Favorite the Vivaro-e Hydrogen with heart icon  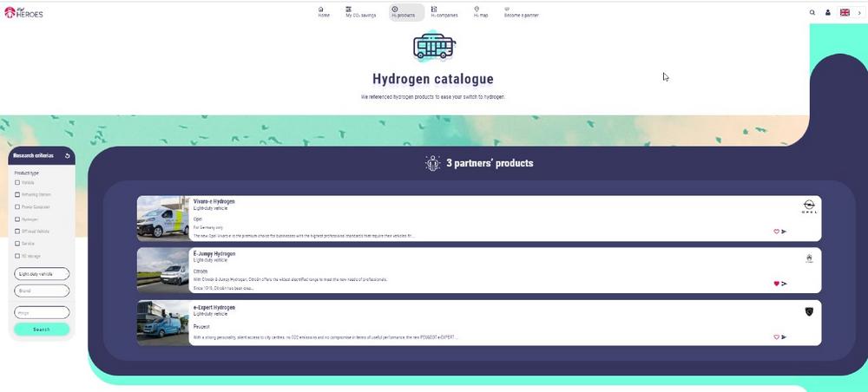(776, 232)
